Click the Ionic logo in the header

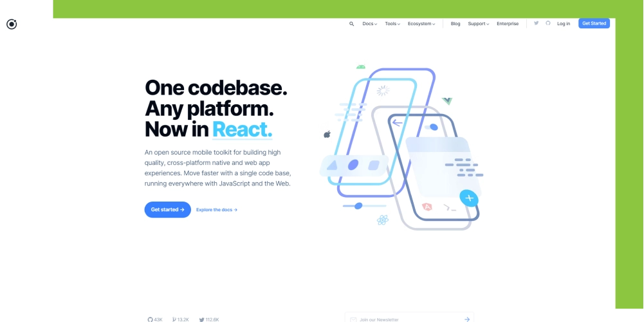tap(12, 24)
